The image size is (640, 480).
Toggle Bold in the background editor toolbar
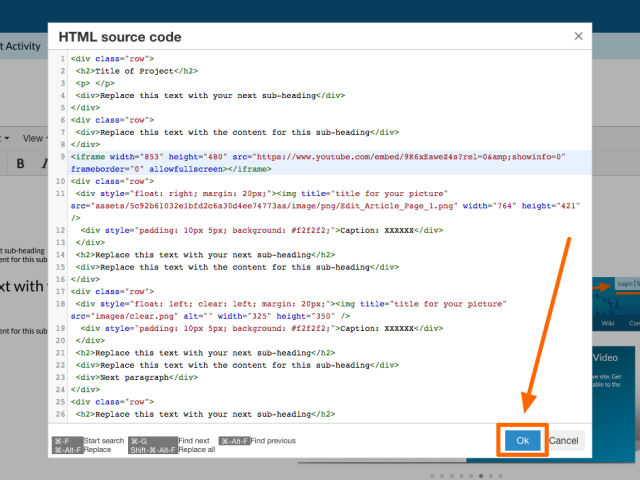coord(20,164)
